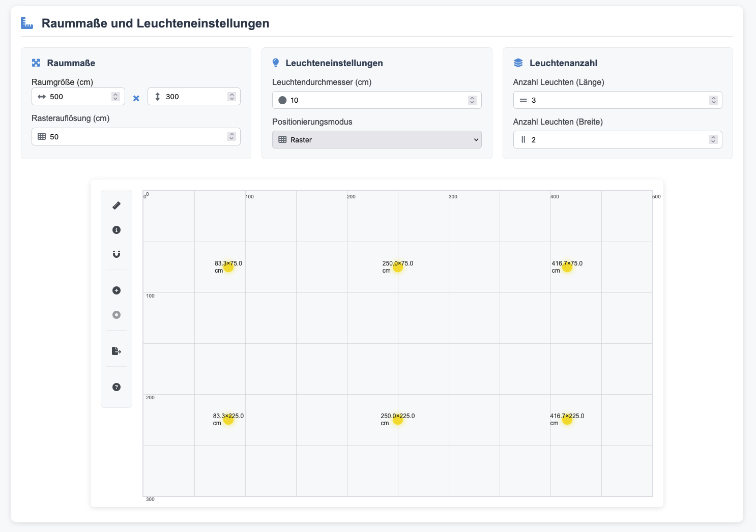756x532 pixels.
Task: Enable the magnet snapping tool
Action: coord(117,254)
